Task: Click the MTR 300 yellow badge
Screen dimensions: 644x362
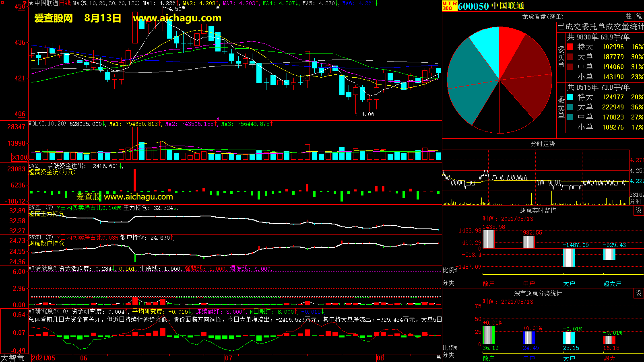Action: (450, 6)
